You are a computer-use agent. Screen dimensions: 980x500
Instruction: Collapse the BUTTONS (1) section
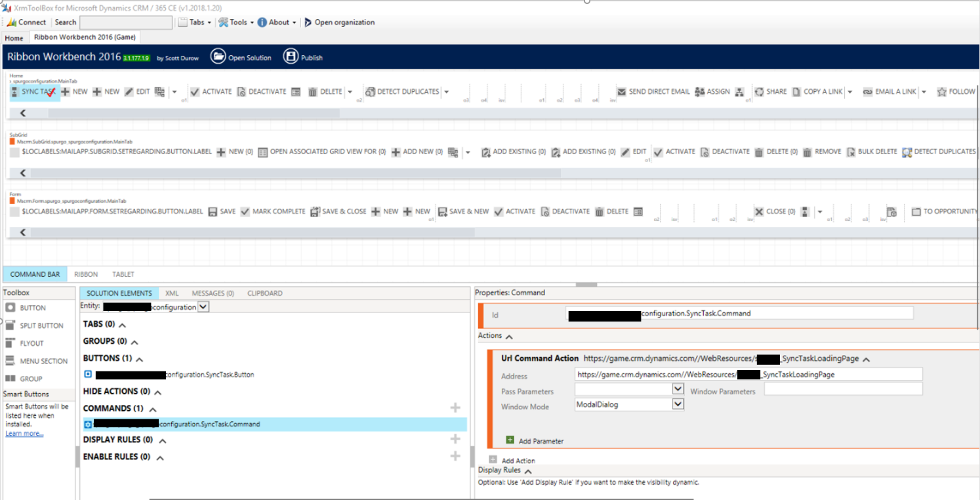(139, 359)
